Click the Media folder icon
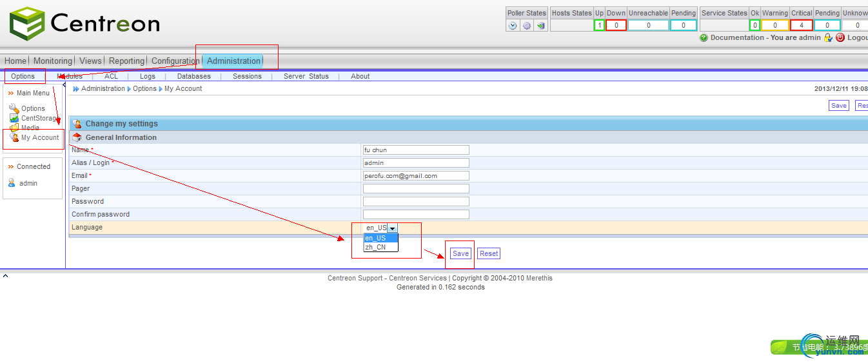 [x=14, y=127]
